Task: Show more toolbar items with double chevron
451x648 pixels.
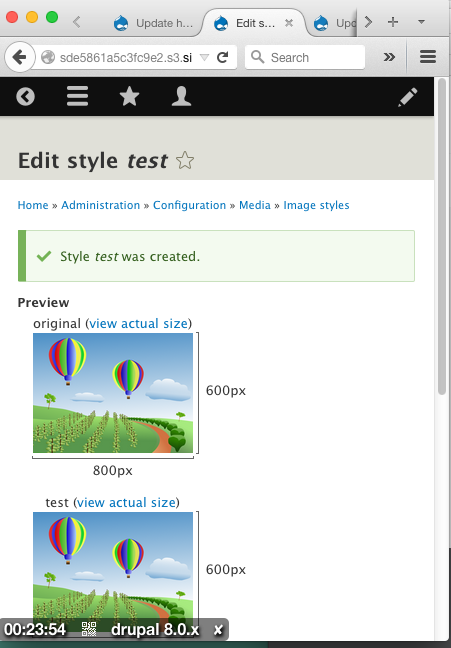Action: [x=389, y=57]
